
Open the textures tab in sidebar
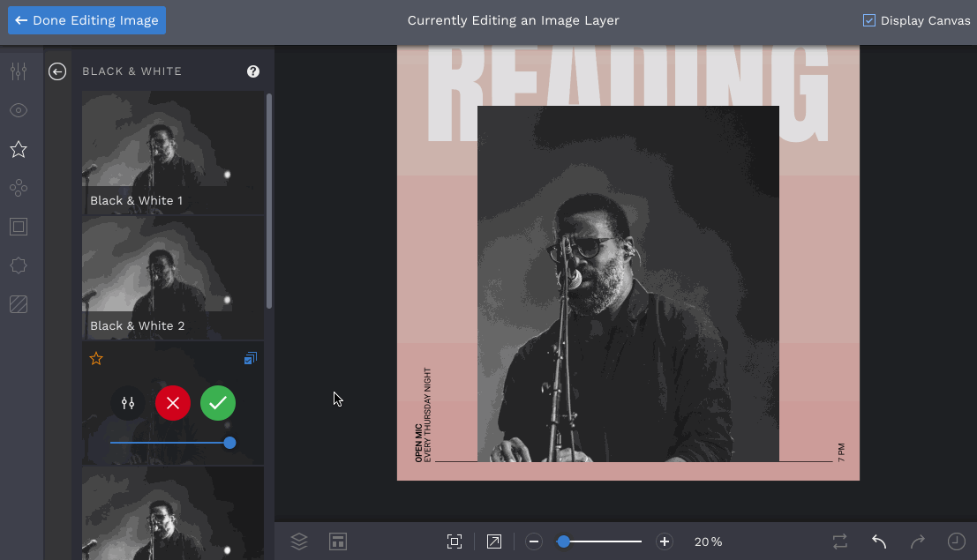[19, 304]
